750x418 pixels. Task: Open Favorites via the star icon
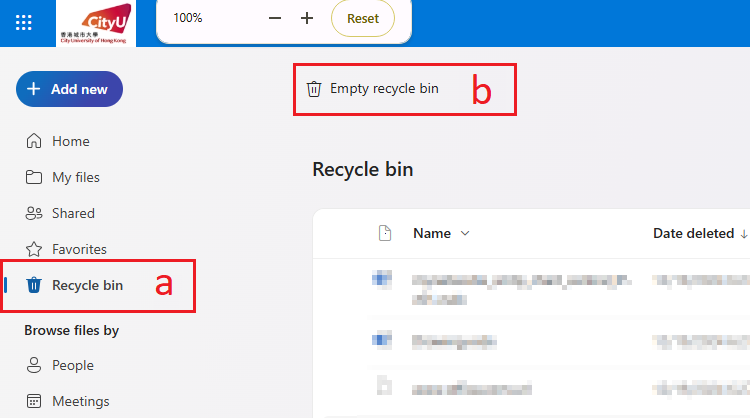(x=34, y=249)
